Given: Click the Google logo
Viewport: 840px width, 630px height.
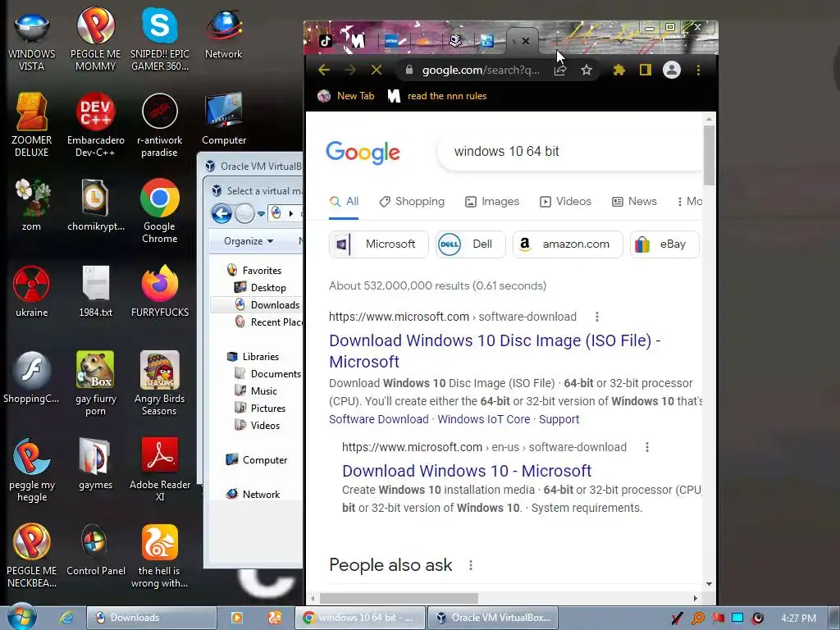Looking at the screenshot, I should point(363,153).
